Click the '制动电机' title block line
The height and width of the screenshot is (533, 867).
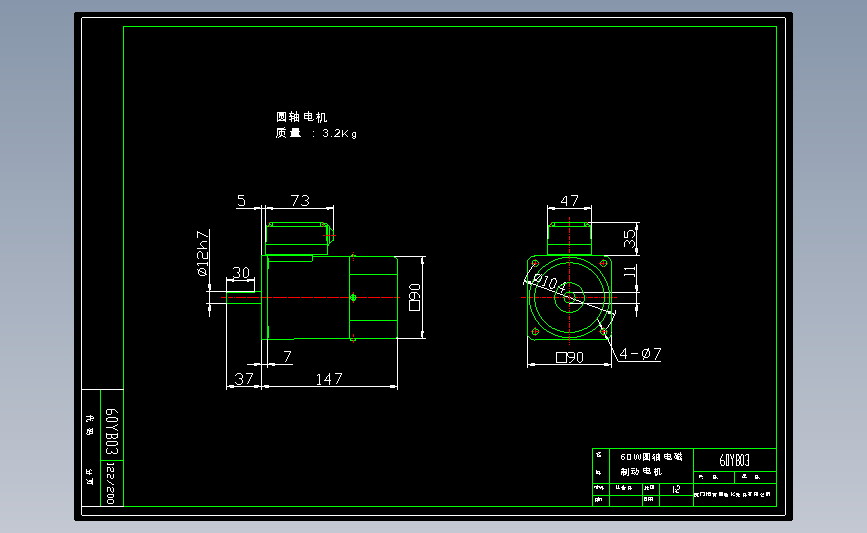pos(641,472)
